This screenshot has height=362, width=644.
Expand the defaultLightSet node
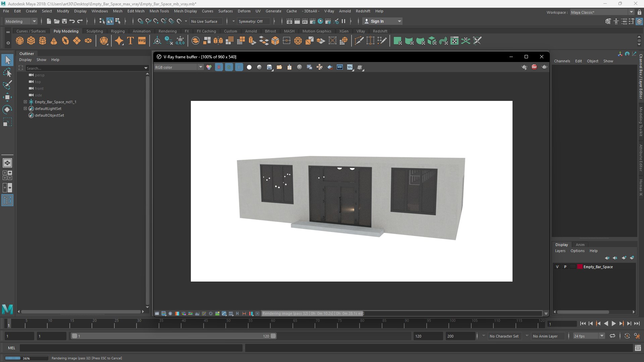25,108
